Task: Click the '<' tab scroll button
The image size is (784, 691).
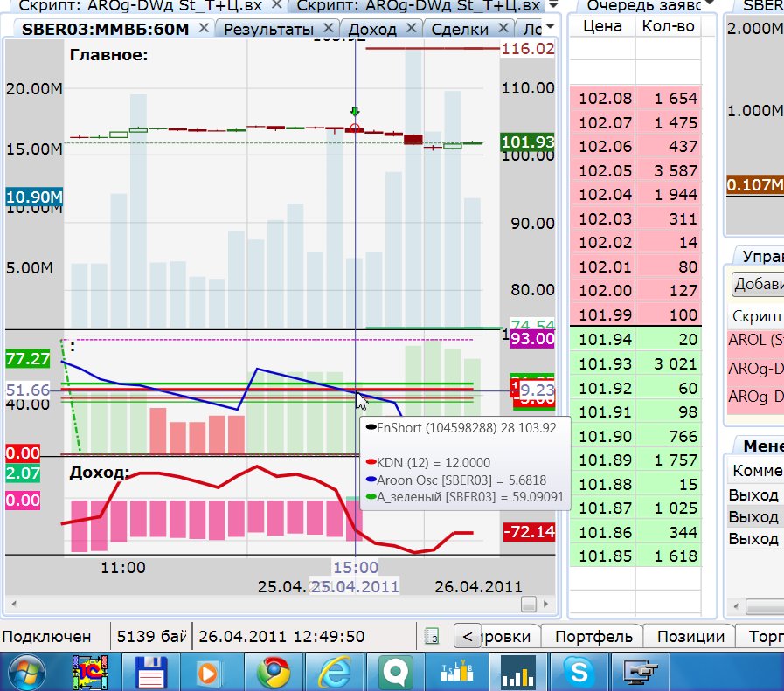Action: coord(468,637)
